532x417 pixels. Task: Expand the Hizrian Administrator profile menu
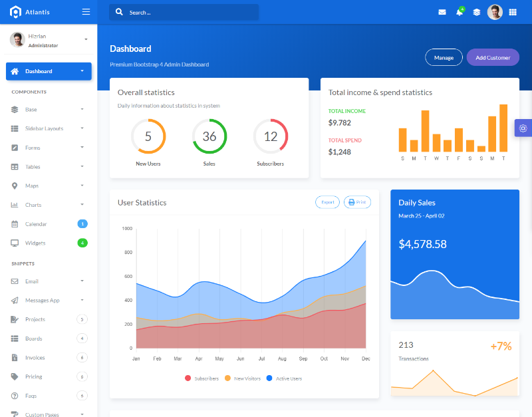(49, 40)
